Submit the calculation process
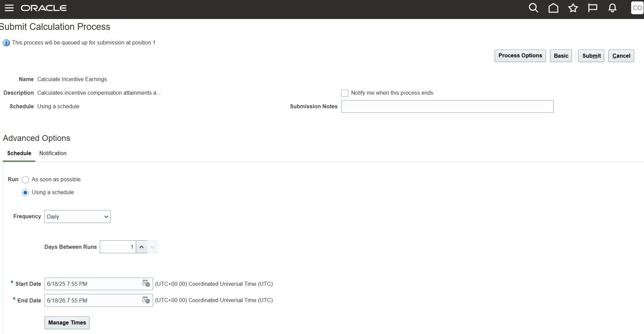Screen dimensions: 644x334 coord(591,56)
